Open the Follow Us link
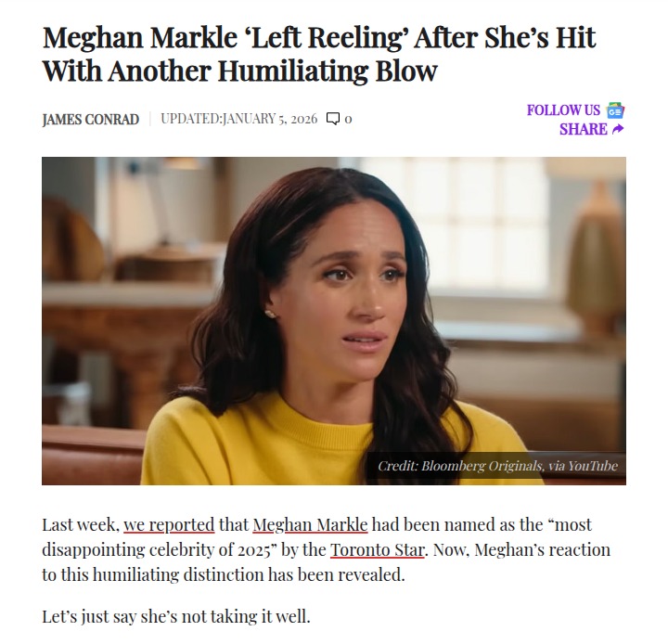 pyautogui.click(x=563, y=109)
